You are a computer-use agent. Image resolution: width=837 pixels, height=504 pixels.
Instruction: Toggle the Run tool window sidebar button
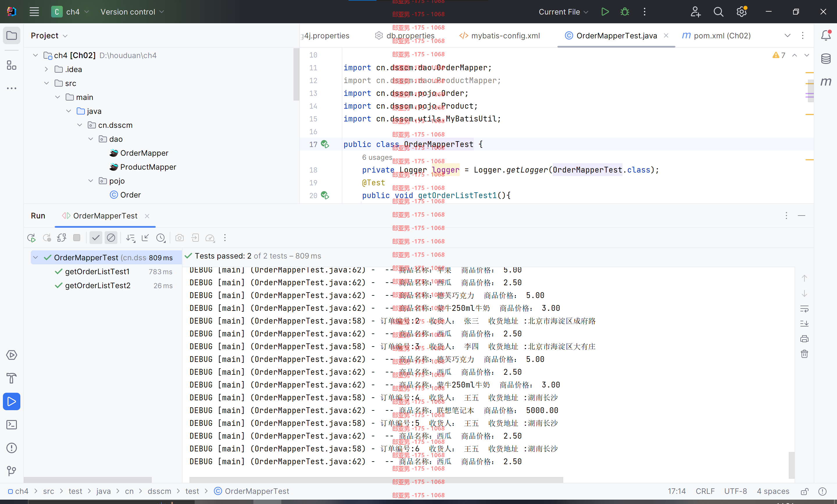tap(12, 401)
